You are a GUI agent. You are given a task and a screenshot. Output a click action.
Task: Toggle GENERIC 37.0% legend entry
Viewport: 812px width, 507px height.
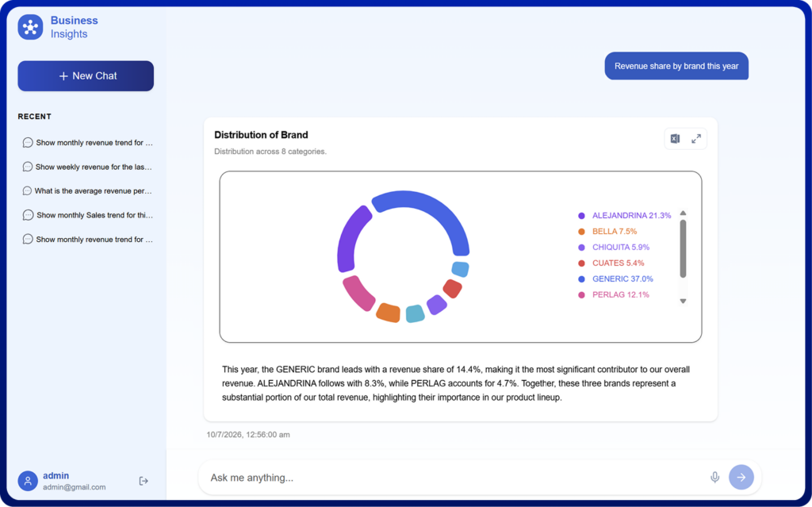615,279
